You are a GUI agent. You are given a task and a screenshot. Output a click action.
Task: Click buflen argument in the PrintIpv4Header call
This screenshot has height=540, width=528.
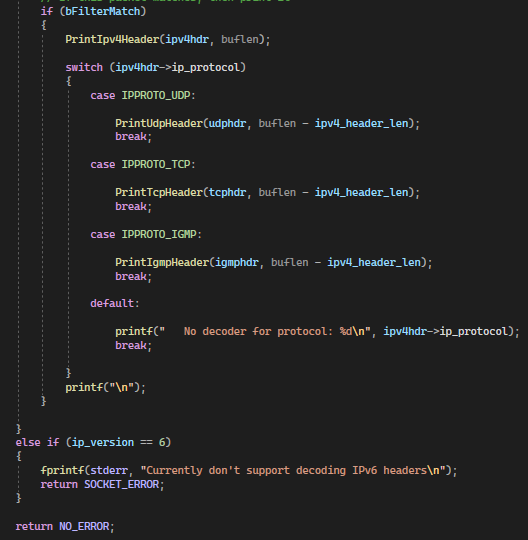pyautogui.click(x=240, y=39)
